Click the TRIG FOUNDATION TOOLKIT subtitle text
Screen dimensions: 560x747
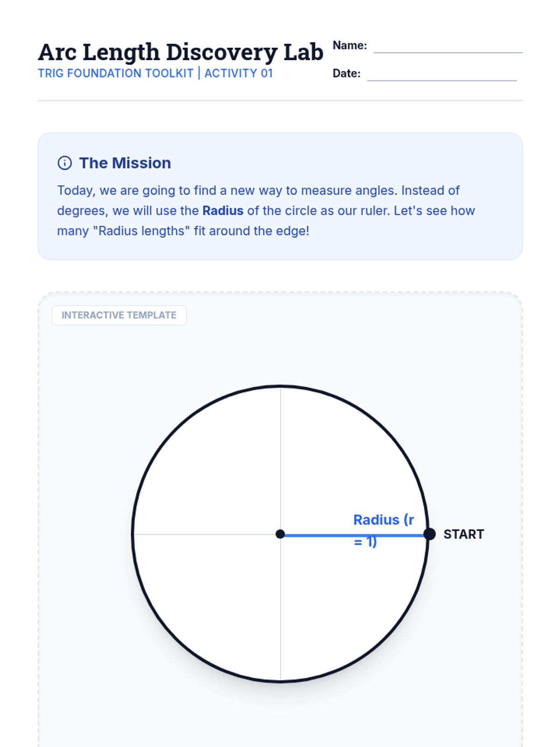coord(115,73)
